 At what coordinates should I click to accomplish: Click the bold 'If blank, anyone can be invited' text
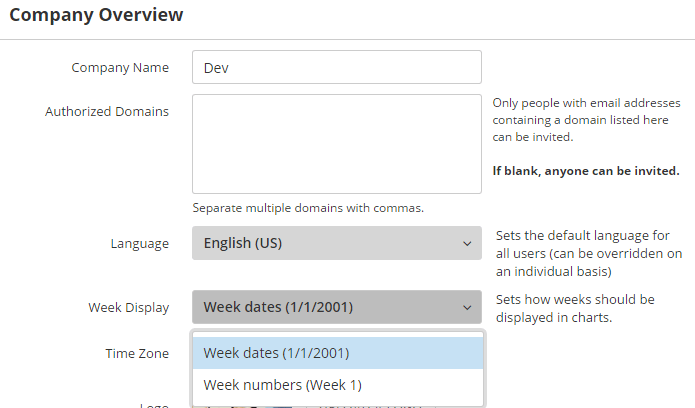[x=586, y=171]
